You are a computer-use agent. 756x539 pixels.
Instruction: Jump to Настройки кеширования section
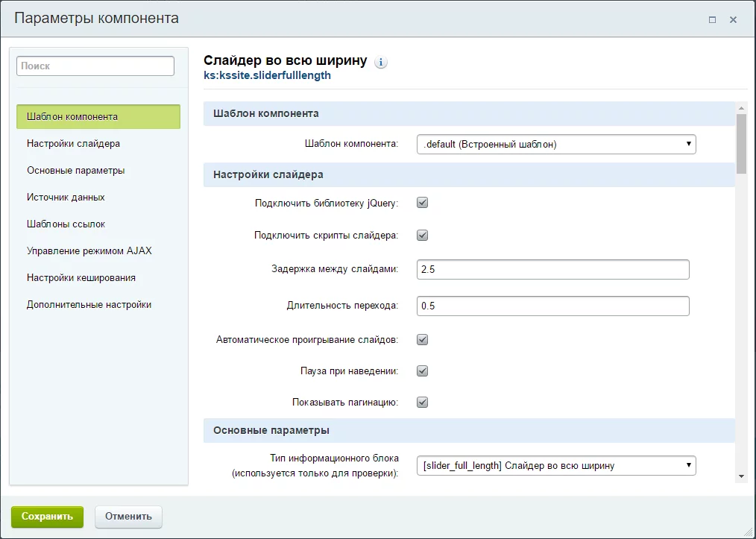[x=81, y=277]
